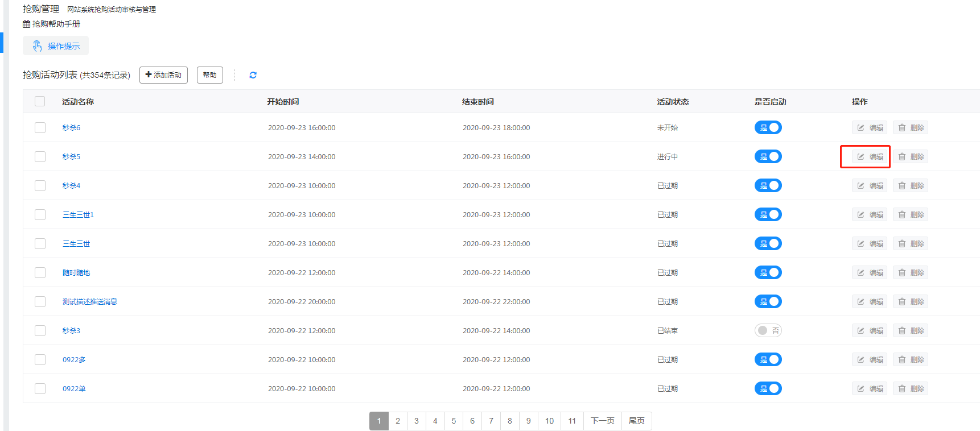980x431 pixels.
Task: Toggle the 是否启动 switch for 秒杀6
Action: (x=768, y=128)
